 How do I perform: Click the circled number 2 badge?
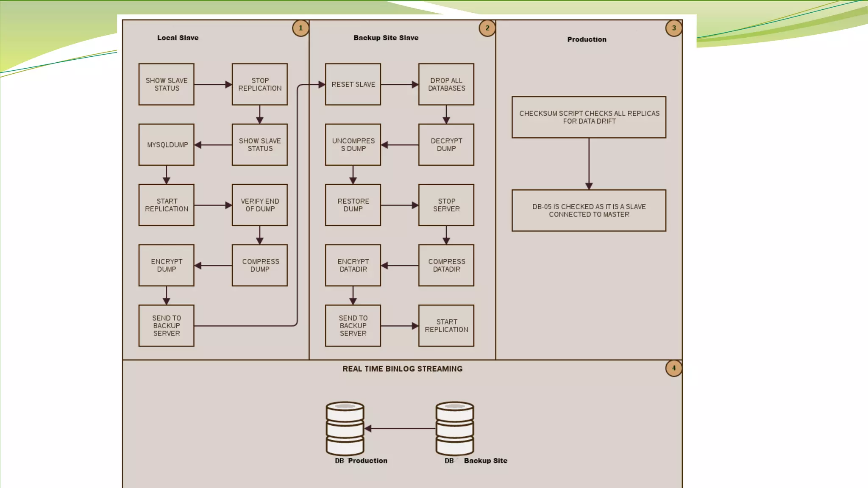point(487,28)
